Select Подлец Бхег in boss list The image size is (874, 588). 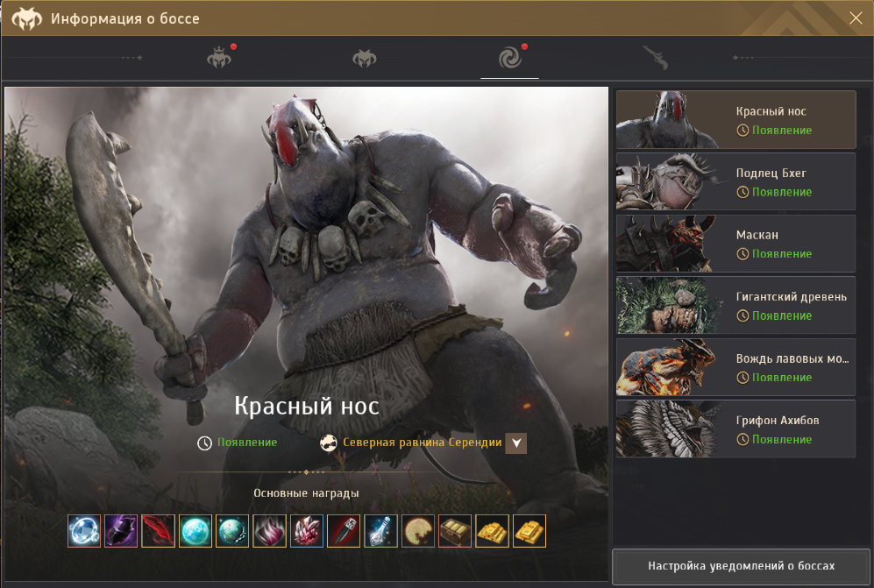point(735,181)
